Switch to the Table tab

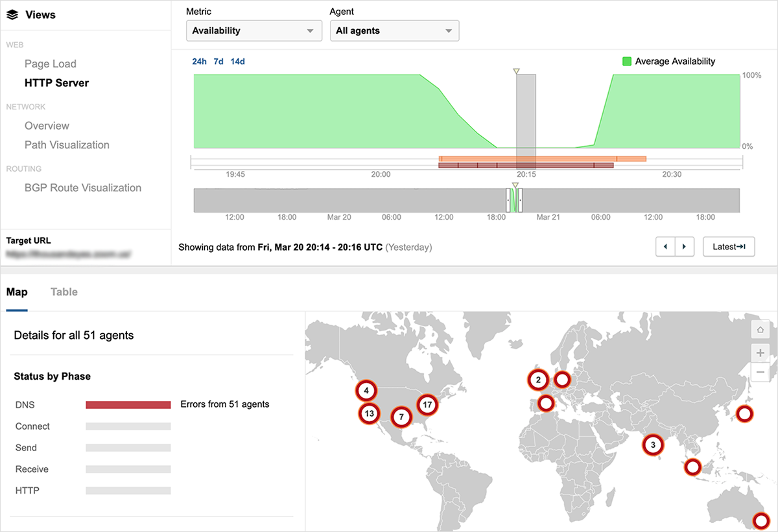coord(64,292)
